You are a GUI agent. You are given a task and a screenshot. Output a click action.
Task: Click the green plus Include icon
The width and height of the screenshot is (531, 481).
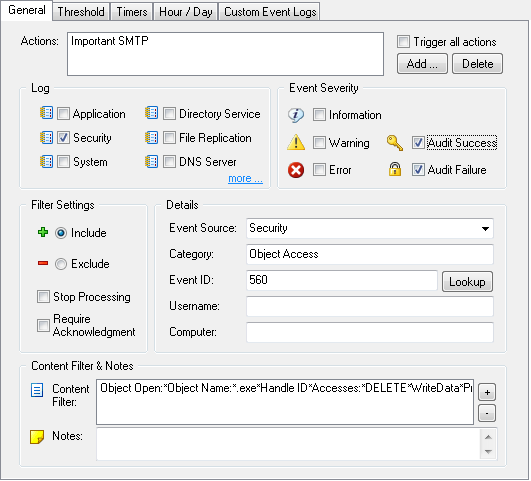pyautogui.click(x=43, y=232)
